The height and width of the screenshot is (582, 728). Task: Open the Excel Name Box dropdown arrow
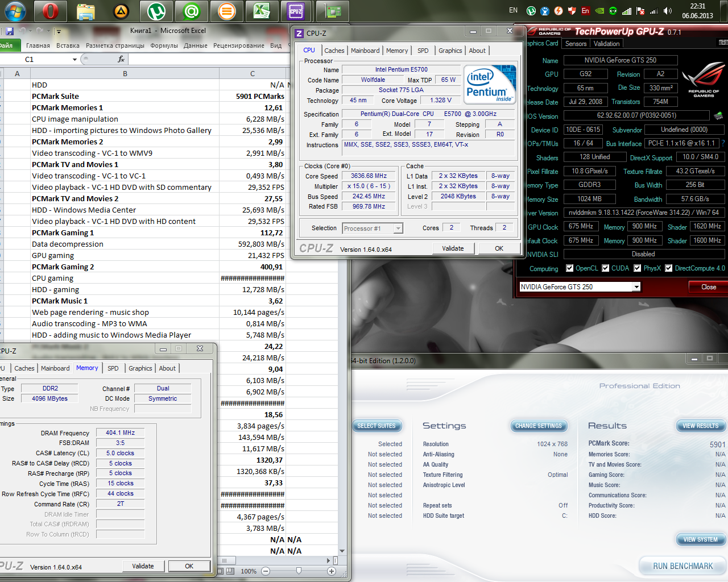pos(75,59)
